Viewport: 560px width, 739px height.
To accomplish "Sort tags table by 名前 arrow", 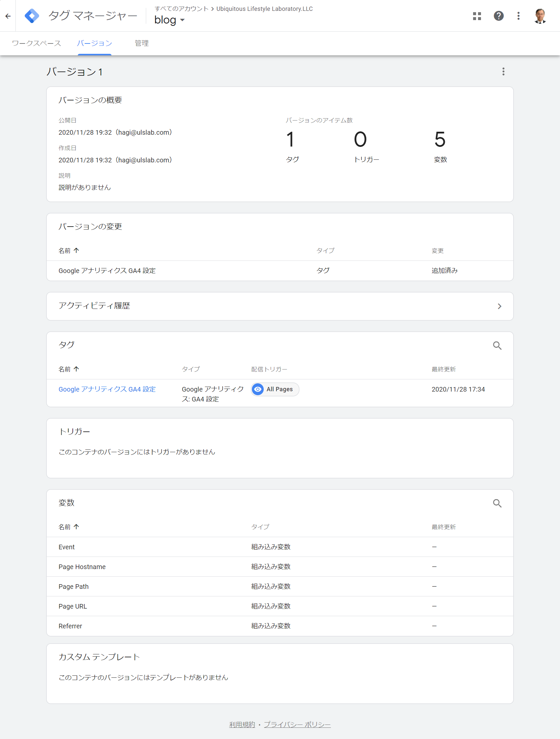I will click(x=76, y=369).
